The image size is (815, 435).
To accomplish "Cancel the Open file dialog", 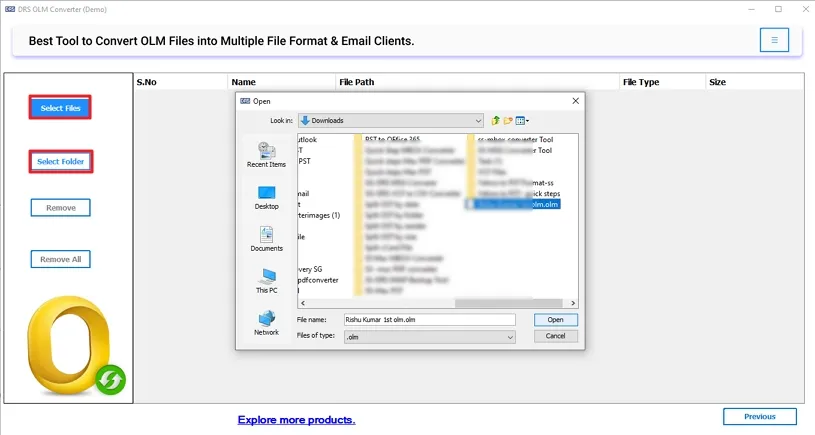I will tap(555, 337).
